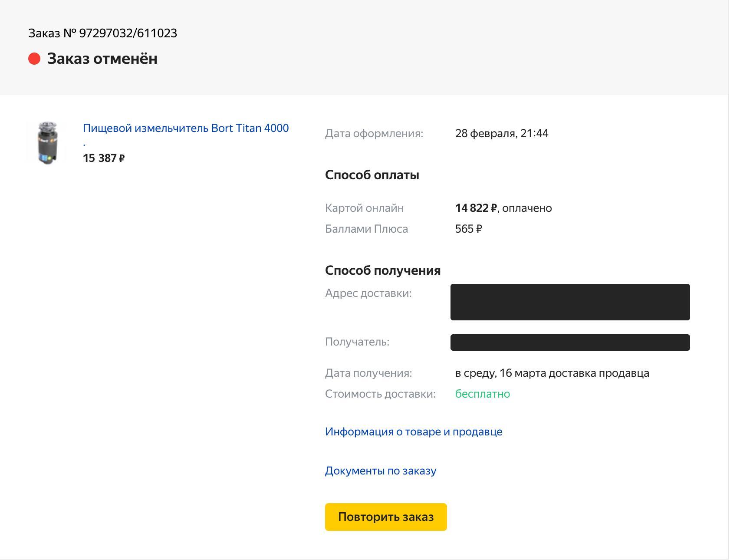The width and height of the screenshot is (730, 560).
Task: Open the Документы по заказу link
Action: 380,471
